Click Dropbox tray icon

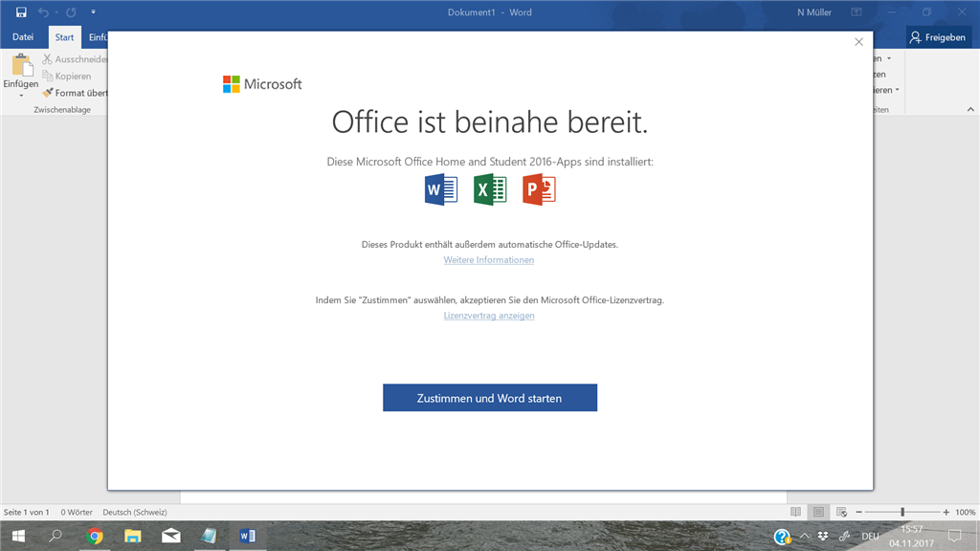point(823,536)
